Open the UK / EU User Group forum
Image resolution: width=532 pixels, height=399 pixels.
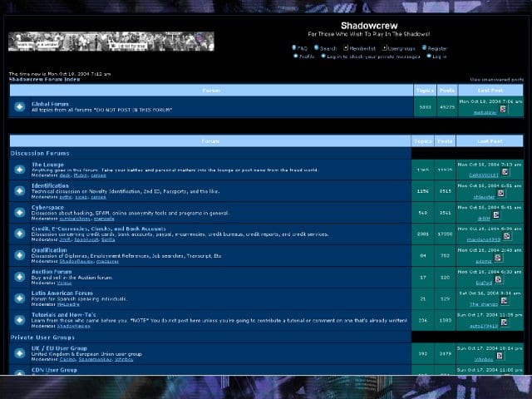click(x=59, y=348)
